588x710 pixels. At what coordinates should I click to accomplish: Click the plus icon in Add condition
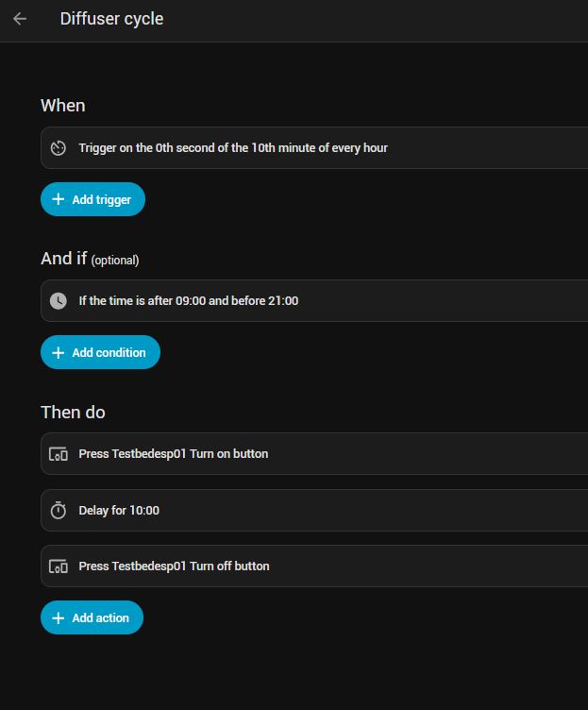tap(59, 353)
